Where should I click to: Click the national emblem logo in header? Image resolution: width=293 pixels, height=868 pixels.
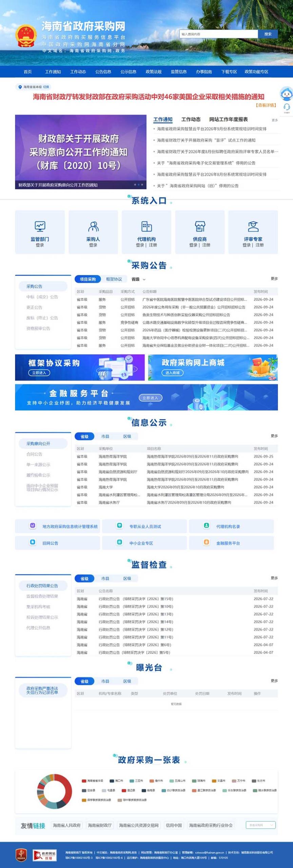26,36
